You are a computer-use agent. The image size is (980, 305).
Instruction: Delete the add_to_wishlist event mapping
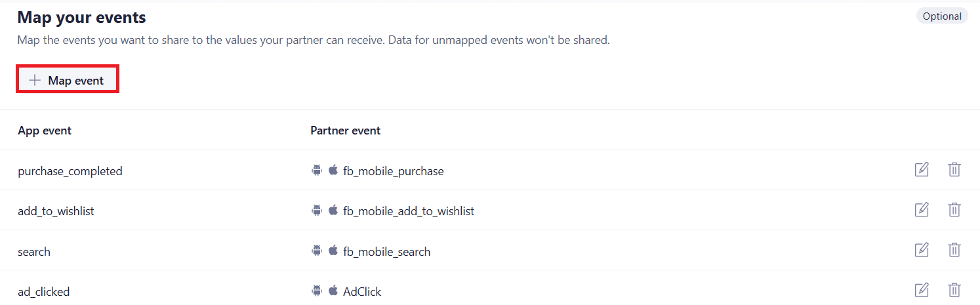tap(954, 210)
